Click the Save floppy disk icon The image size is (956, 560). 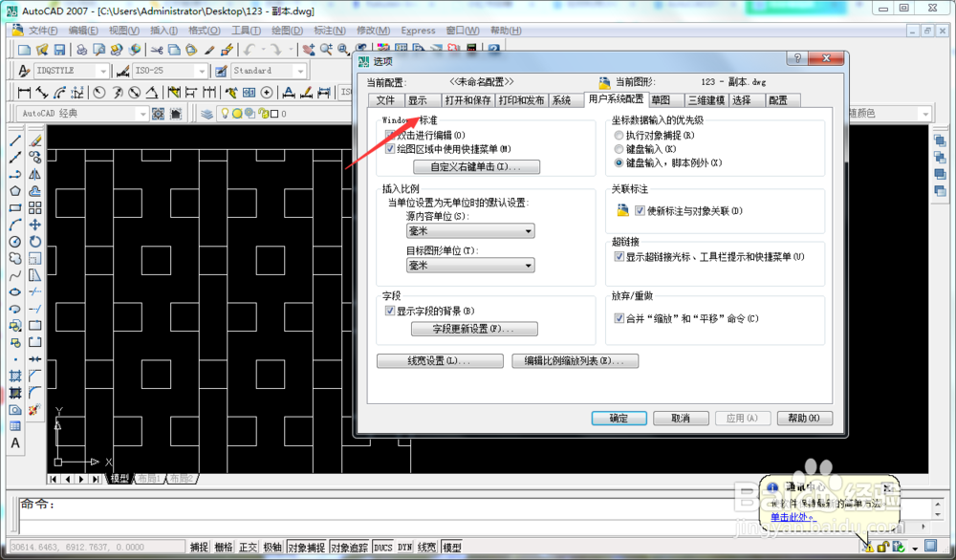pos(59,50)
